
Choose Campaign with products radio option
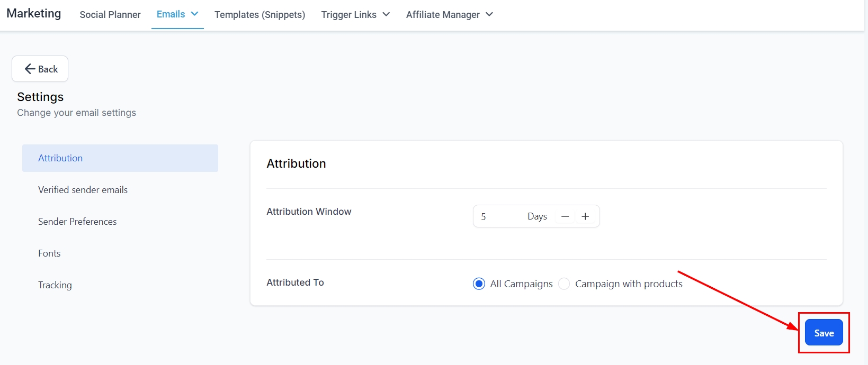[565, 284]
